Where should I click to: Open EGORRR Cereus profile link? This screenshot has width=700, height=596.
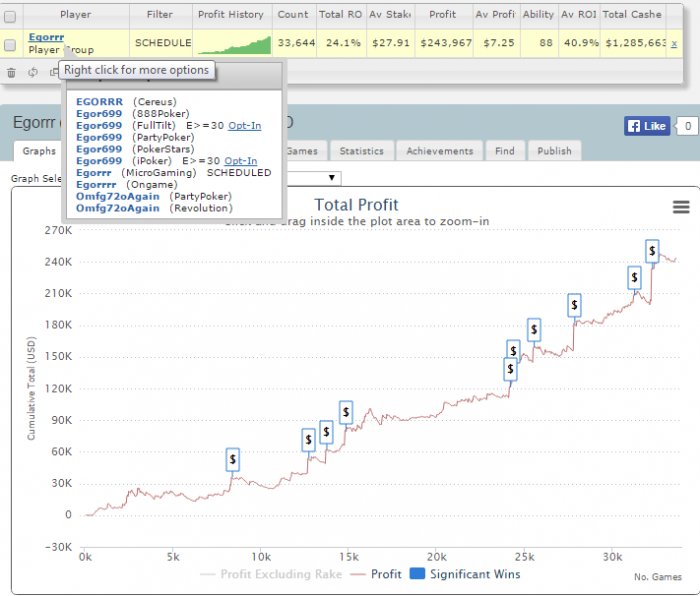pyautogui.click(x=99, y=102)
